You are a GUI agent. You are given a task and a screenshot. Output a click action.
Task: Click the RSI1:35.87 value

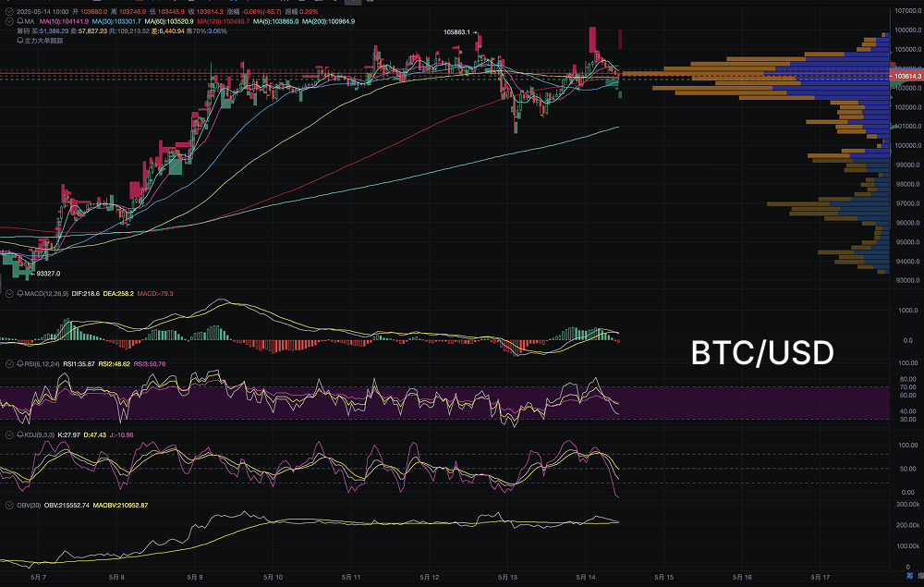click(x=79, y=364)
